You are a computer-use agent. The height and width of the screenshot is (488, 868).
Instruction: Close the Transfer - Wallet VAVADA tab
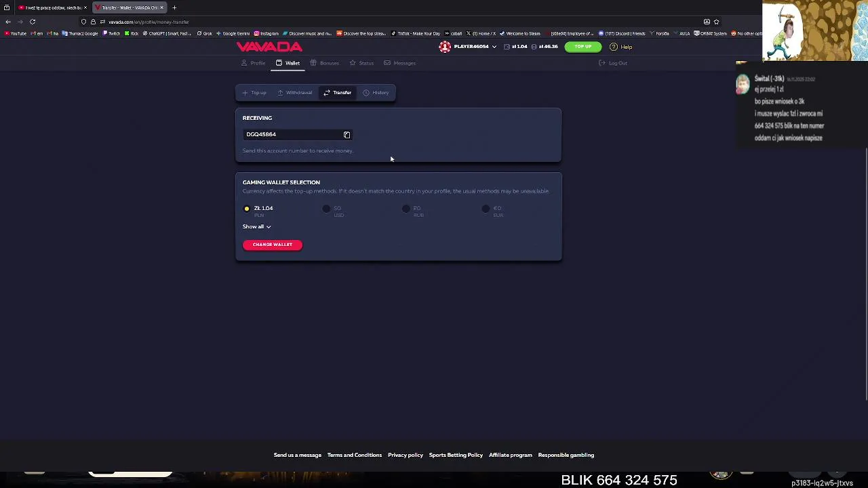click(162, 7)
